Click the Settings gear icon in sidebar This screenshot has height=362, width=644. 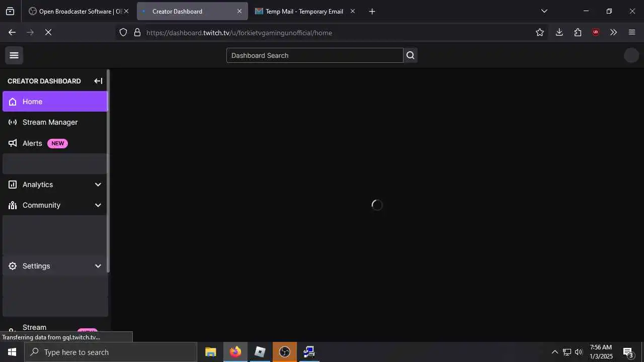click(13, 266)
